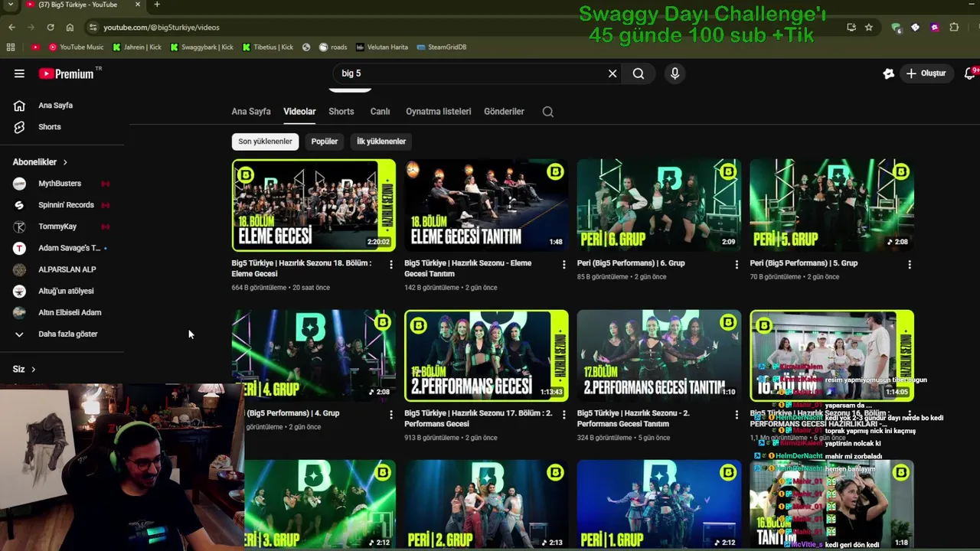
Task: Play the 17. Bölüm 2. Performans Gecesi thumbnail
Action: tap(486, 355)
